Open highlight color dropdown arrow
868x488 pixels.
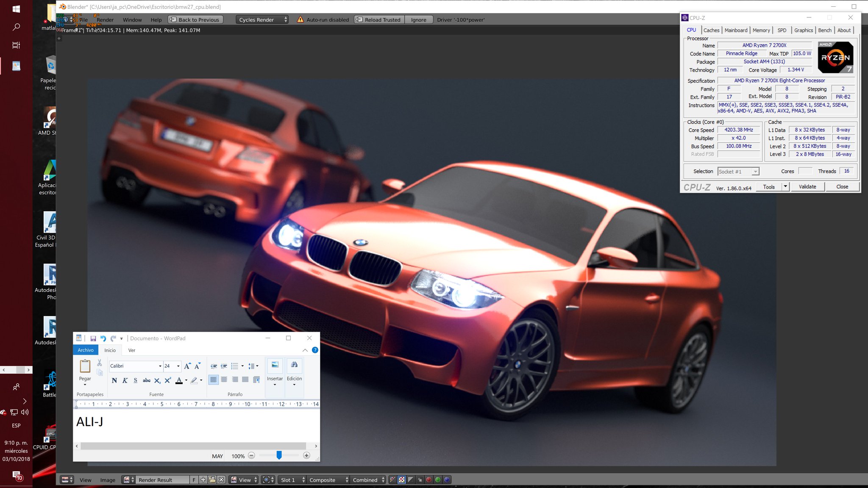click(201, 380)
